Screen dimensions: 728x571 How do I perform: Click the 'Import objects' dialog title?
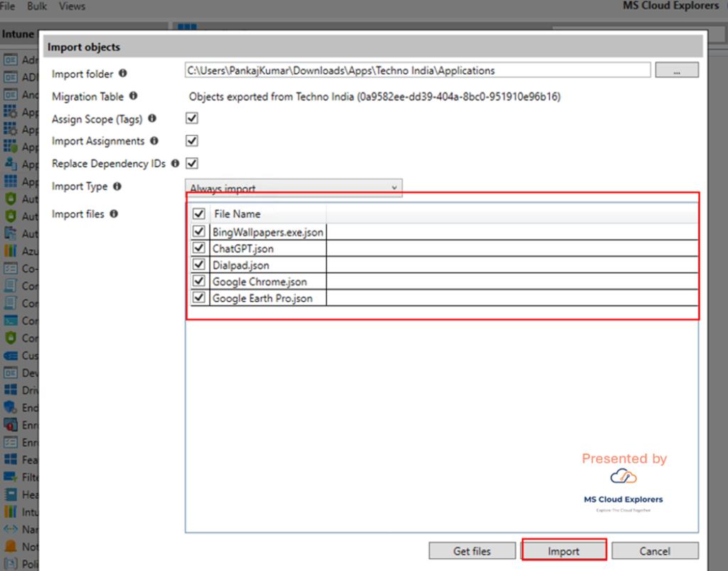coord(84,47)
